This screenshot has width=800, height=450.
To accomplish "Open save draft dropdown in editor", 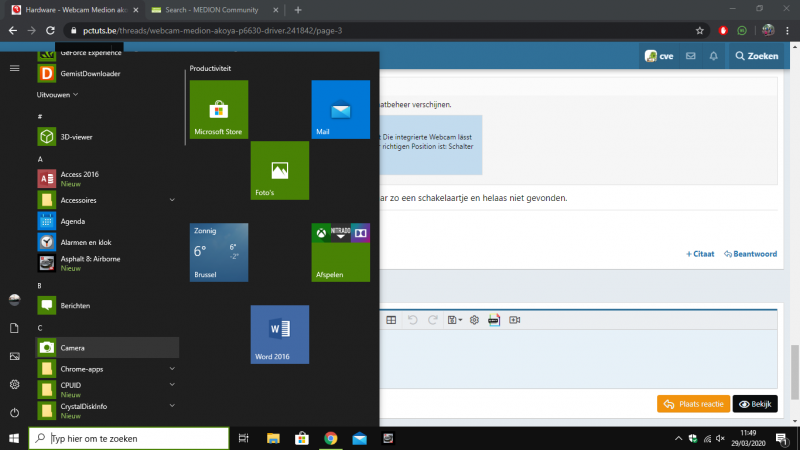I will 455,320.
